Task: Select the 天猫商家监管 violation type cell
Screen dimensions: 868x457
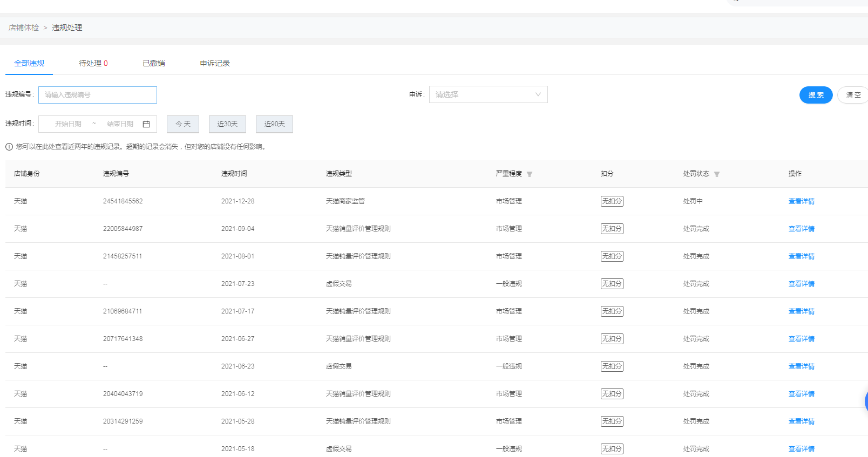Action: pyautogui.click(x=345, y=201)
